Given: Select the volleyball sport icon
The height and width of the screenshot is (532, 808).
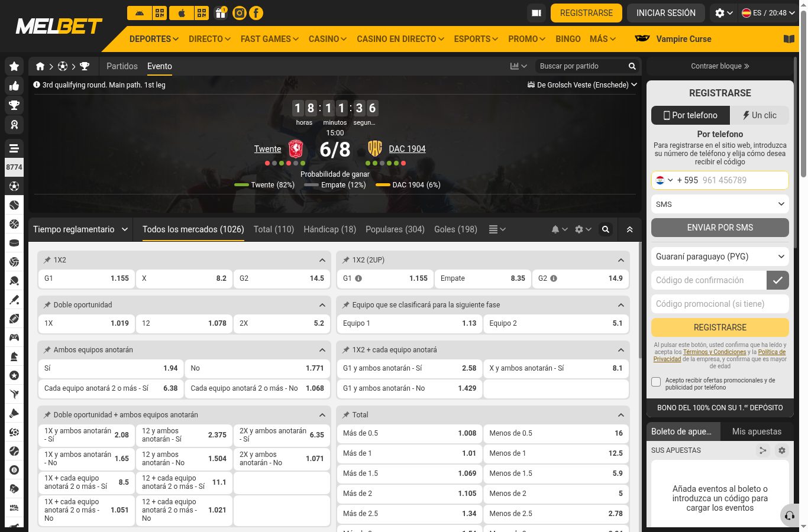Looking at the screenshot, I should [x=14, y=262].
